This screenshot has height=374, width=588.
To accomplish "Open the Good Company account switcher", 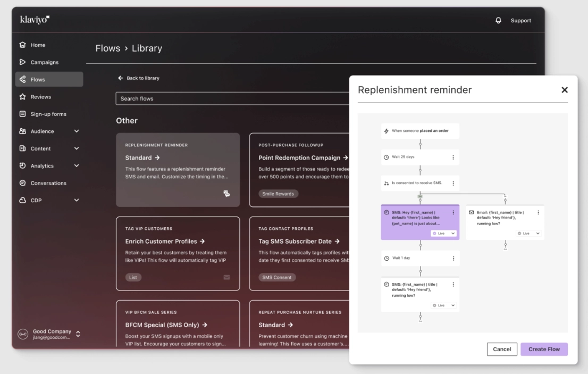I will coord(78,334).
